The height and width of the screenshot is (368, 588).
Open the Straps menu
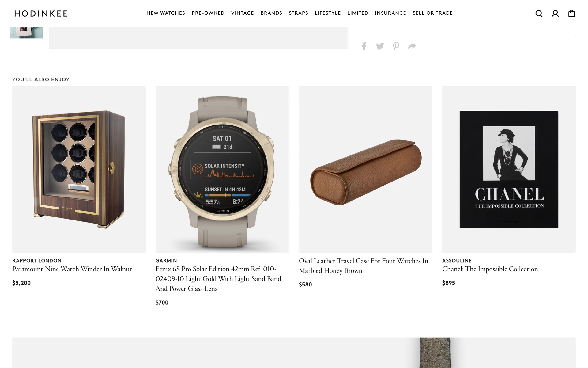[x=299, y=13]
